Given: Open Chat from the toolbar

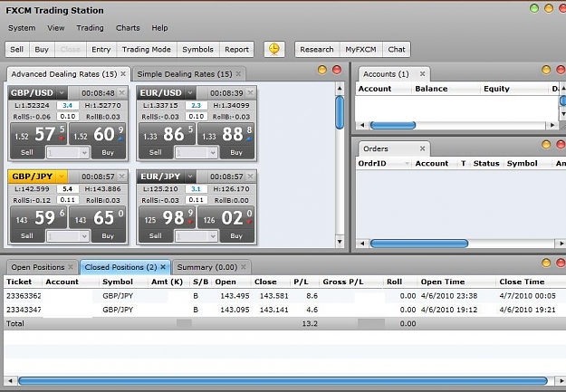Looking at the screenshot, I should pos(397,50).
